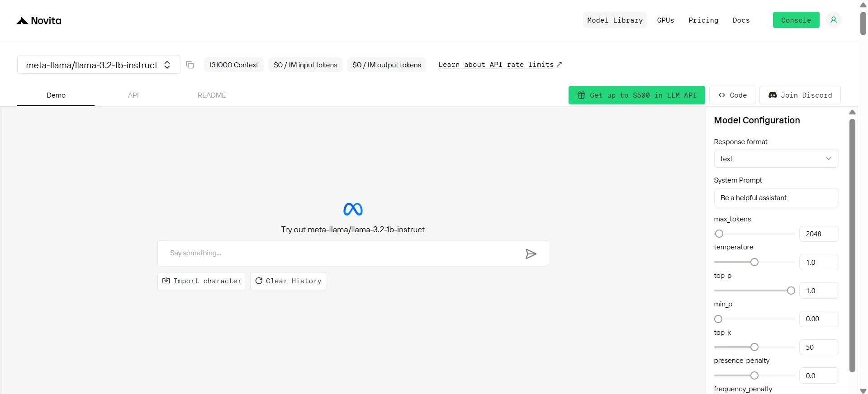Click the Meta logo above the prompt
The height and width of the screenshot is (394, 868).
coord(353,209)
